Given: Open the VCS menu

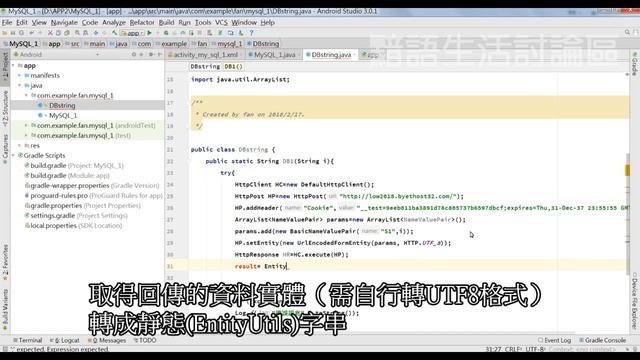Looking at the screenshot, I should 221,22.
